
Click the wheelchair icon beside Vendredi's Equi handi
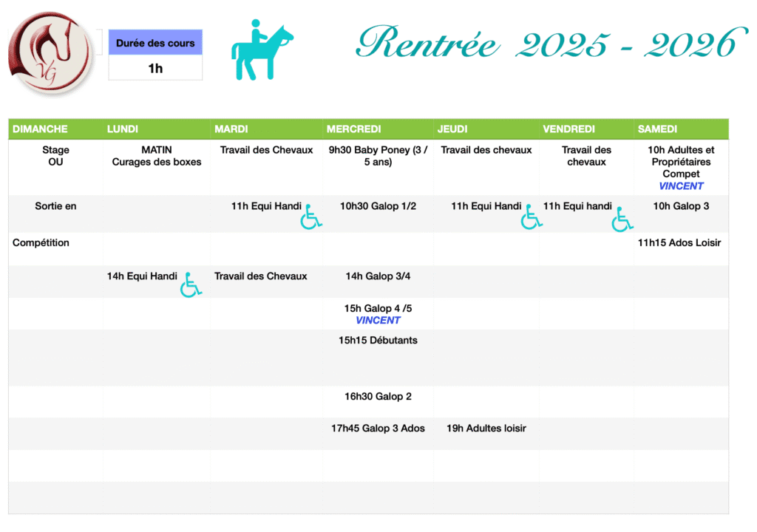click(622, 220)
